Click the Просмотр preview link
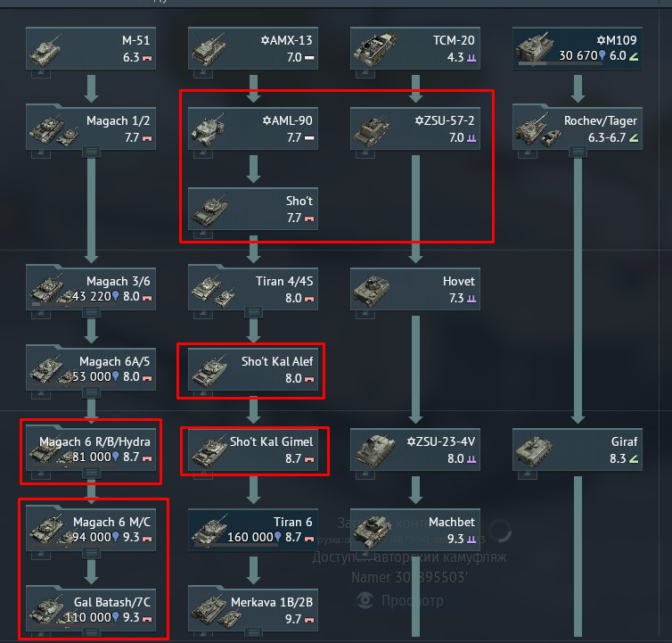The image size is (672, 643). (413, 600)
